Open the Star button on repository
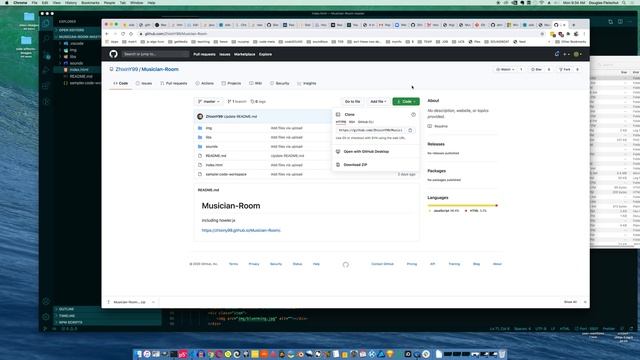The width and height of the screenshot is (640, 360). pos(537,69)
